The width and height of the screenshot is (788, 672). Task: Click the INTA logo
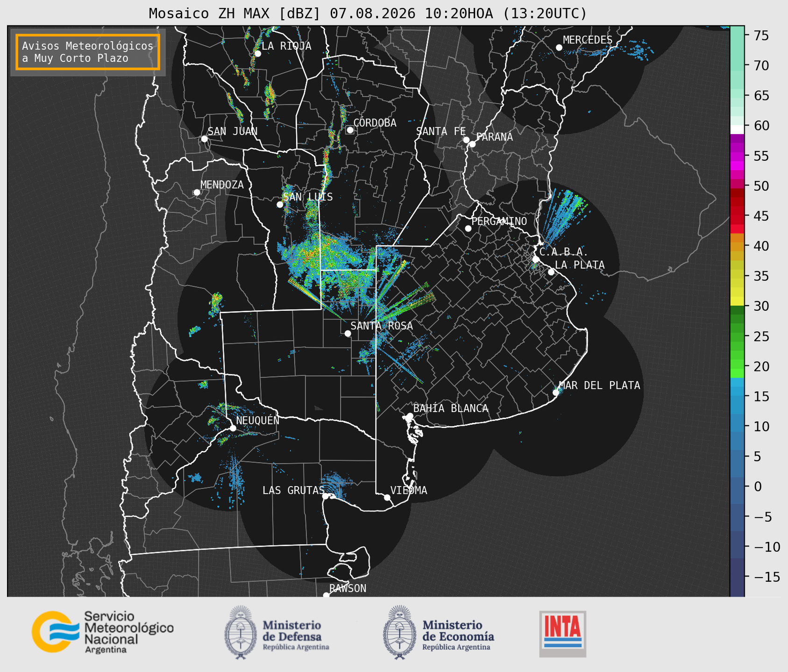point(562,634)
